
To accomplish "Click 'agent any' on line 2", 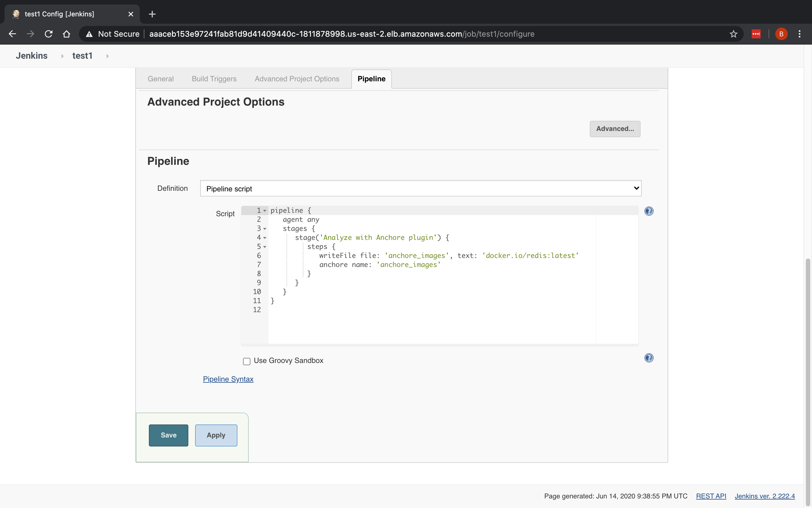I will point(301,219).
